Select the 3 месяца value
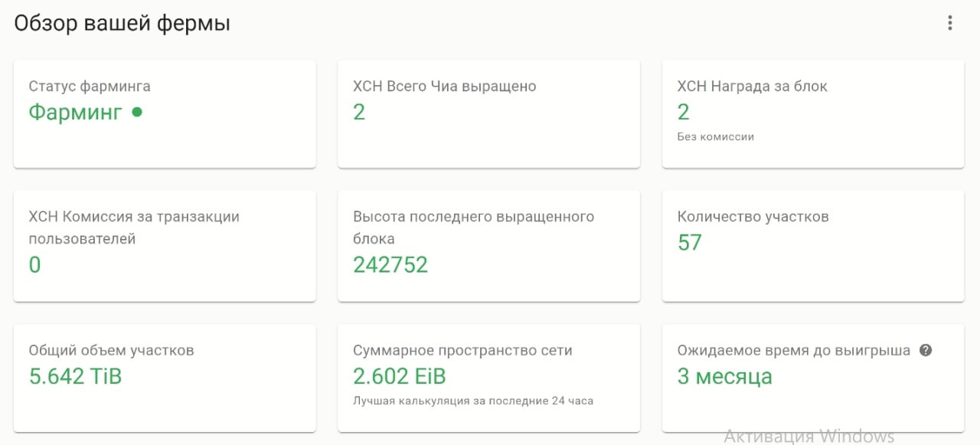 click(725, 377)
